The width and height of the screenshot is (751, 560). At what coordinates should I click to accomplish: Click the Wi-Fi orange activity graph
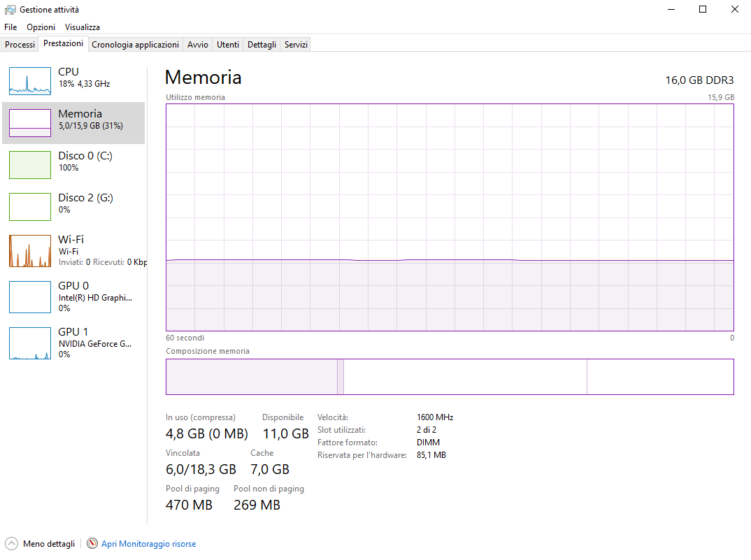[x=30, y=251]
